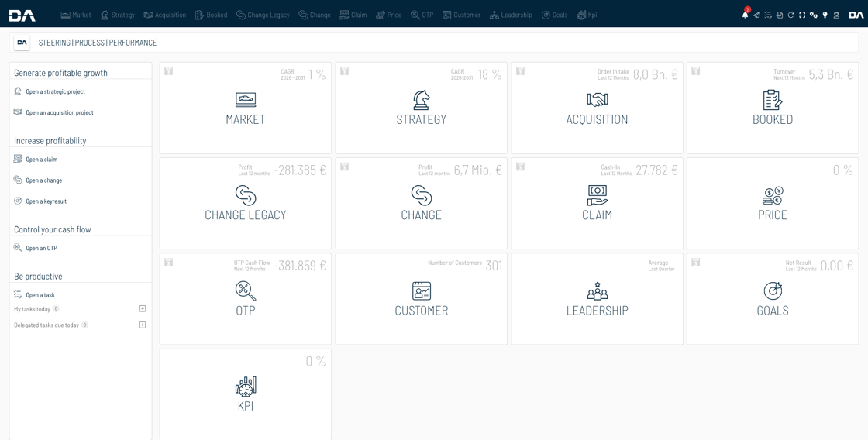
Task: Go to Price in top navigation
Action: click(x=388, y=15)
